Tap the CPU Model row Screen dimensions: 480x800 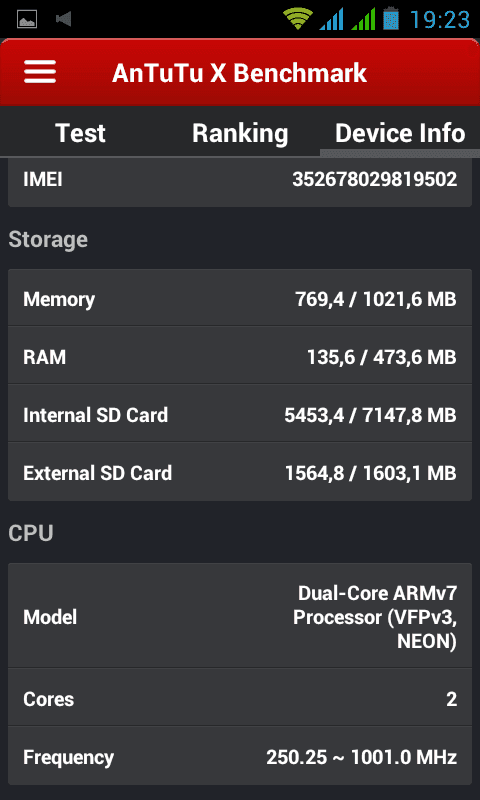click(x=240, y=616)
